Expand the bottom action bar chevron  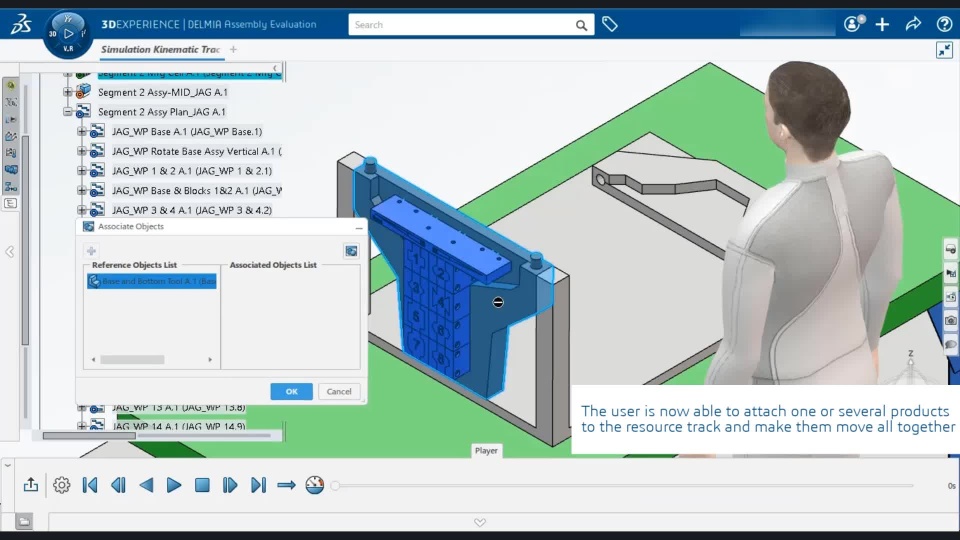(x=480, y=522)
